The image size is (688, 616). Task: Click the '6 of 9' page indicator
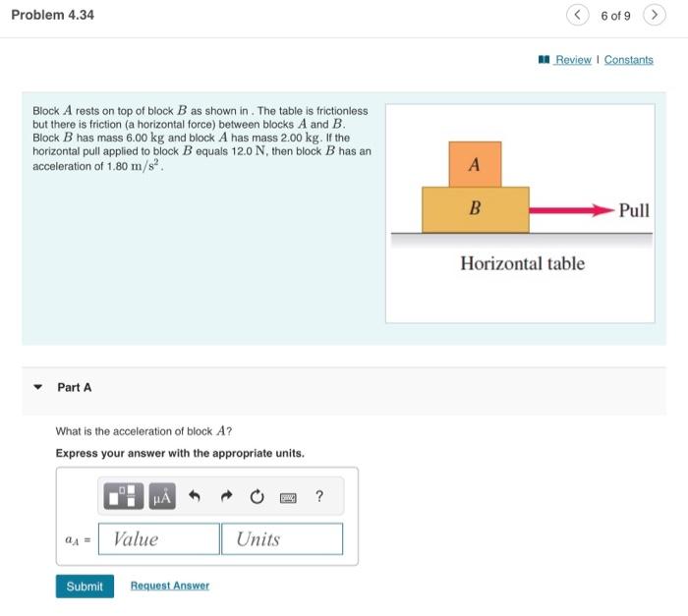[x=615, y=16]
